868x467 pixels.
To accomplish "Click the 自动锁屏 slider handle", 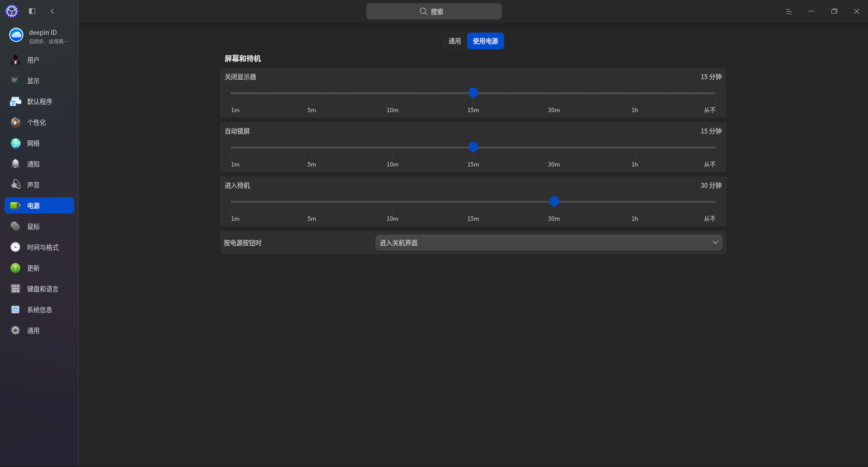I will (x=473, y=147).
